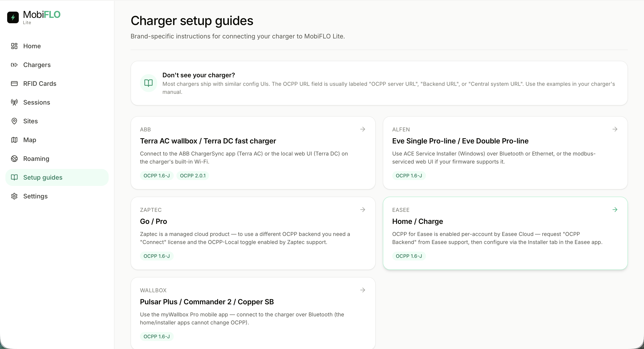Click the Home grid icon in sidebar
This screenshot has height=349, width=644.
coord(14,46)
